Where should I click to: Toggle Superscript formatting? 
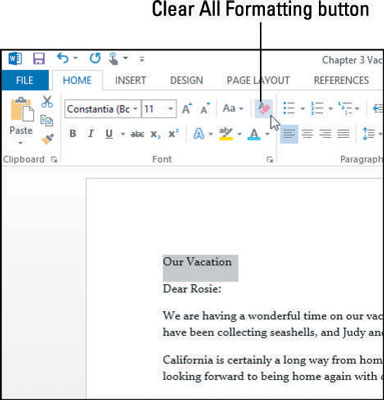(173, 134)
